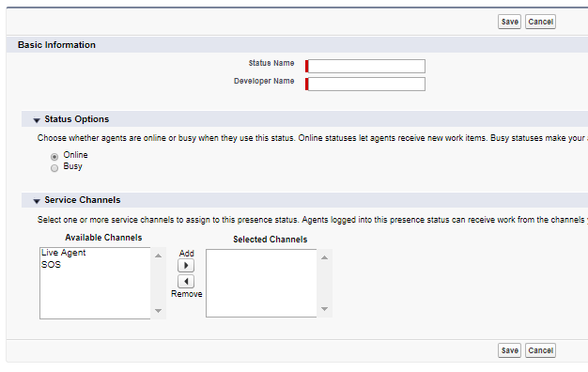Image resolution: width=588 pixels, height=372 pixels.
Task: Click inside the Selected Channels list box
Action: point(261,283)
